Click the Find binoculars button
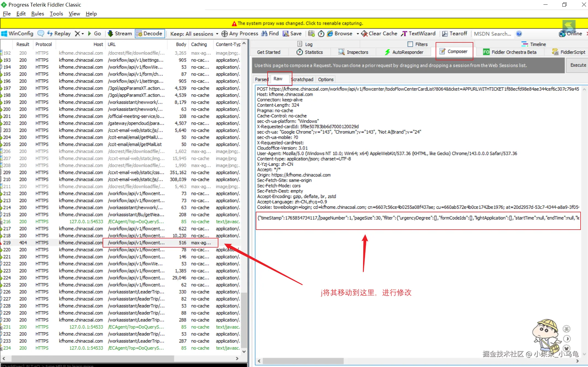588x367 pixels. coord(270,34)
